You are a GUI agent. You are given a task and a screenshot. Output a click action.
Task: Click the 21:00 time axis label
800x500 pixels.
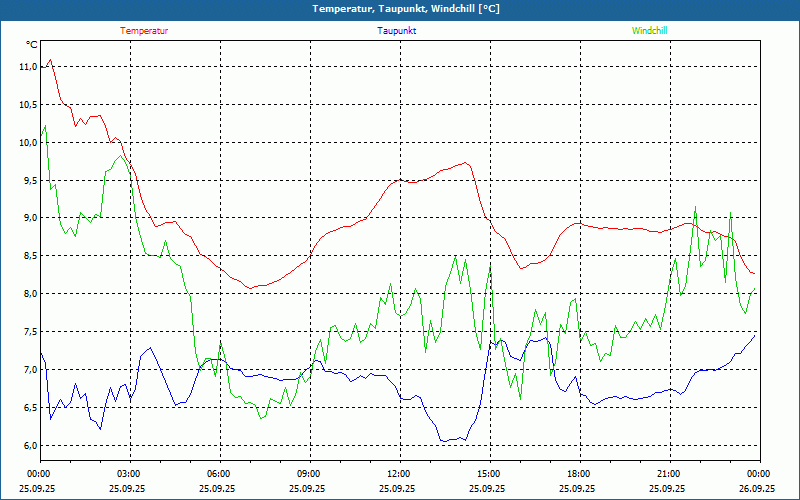(x=669, y=473)
